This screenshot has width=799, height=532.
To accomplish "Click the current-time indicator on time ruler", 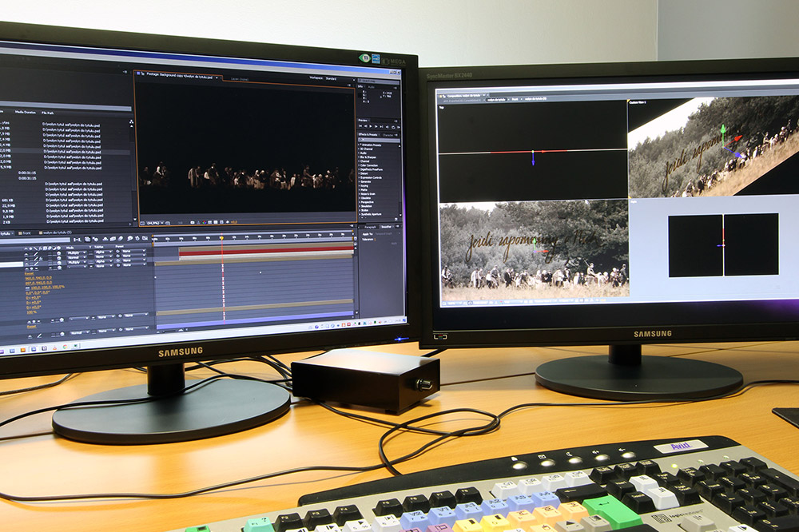I will (x=221, y=238).
